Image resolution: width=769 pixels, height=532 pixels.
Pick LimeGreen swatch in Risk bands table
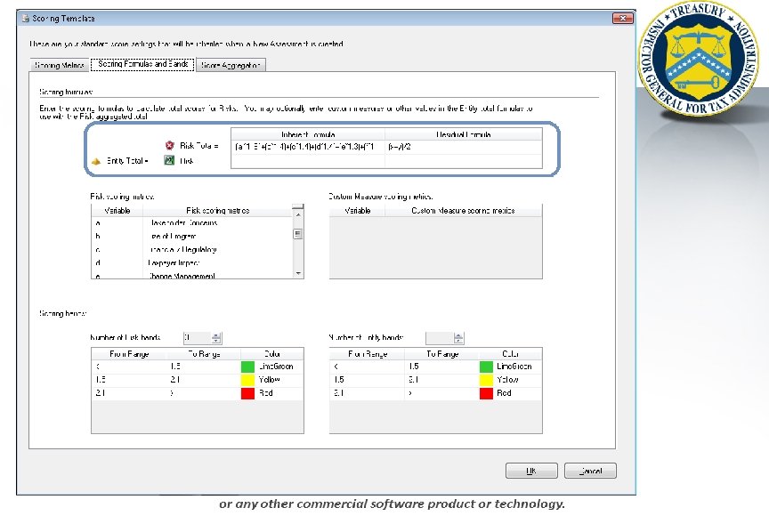[247, 367]
